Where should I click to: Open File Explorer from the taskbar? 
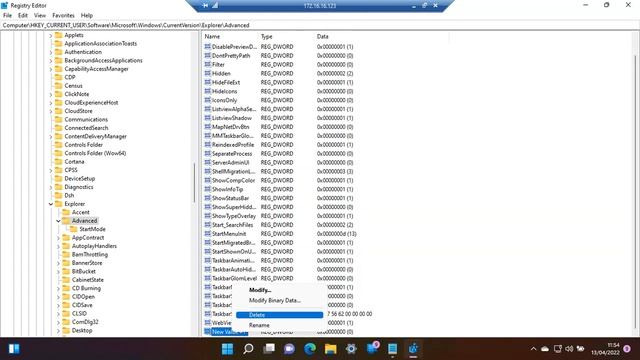[331, 349]
